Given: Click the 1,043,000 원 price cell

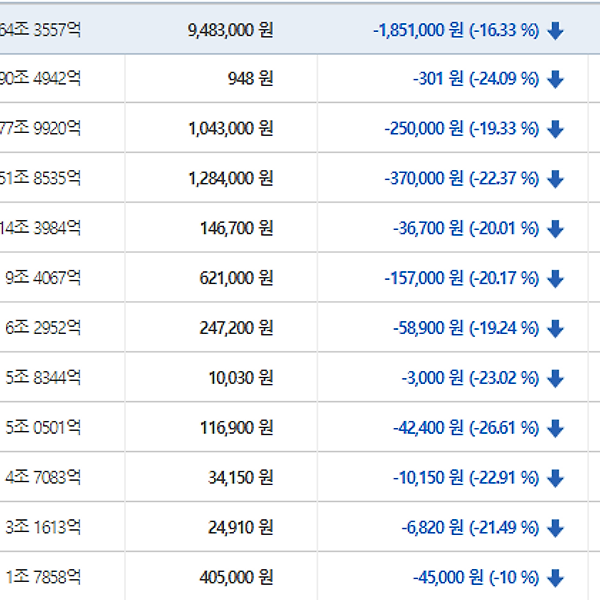Looking at the screenshot, I should pyautogui.click(x=230, y=129).
